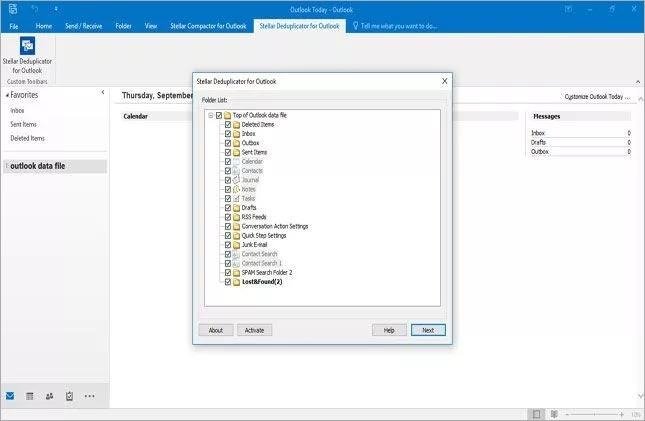Open the Mail view icon in navigation bar
The image size is (645, 421).
[x=10, y=396]
